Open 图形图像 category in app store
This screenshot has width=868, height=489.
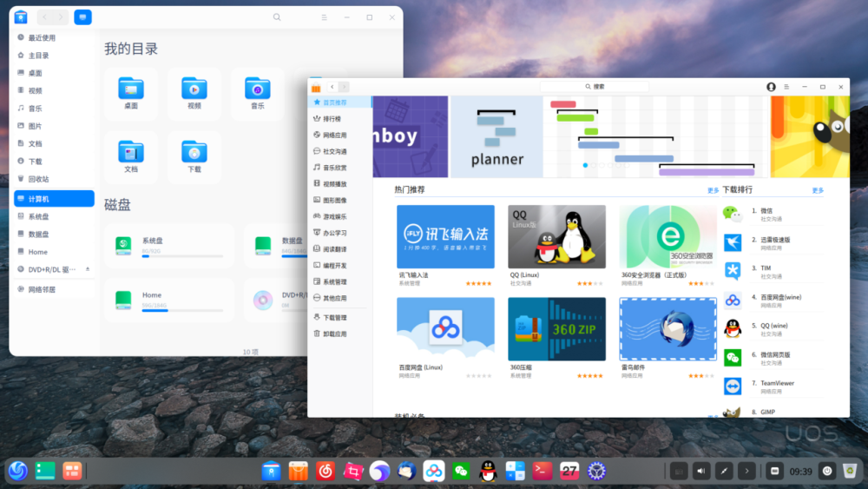click(x=334, y=200)
